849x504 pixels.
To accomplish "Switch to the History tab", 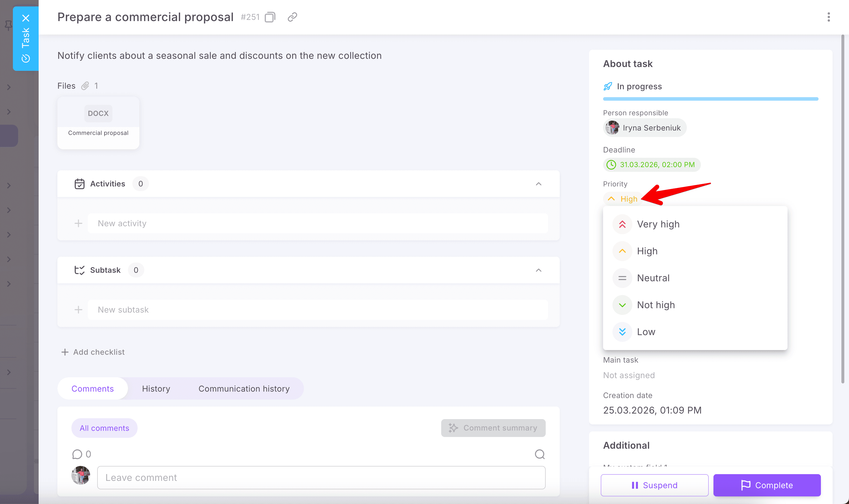I will point(156,388).
